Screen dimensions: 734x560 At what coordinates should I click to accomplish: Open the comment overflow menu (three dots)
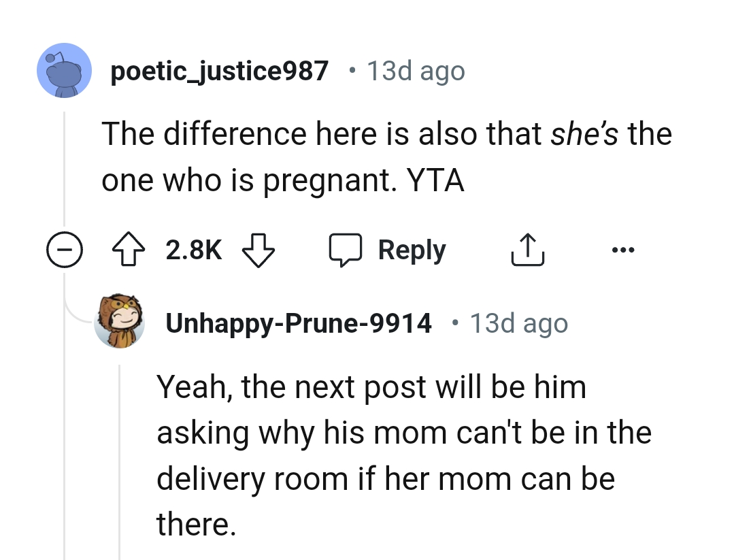click(623, 249)
